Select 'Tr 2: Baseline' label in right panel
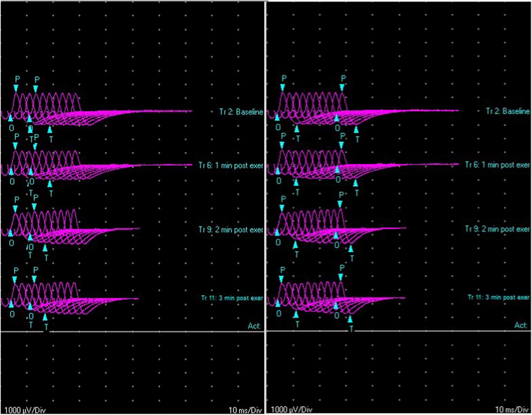The image size is (532, 415). [x=508, y=111]
